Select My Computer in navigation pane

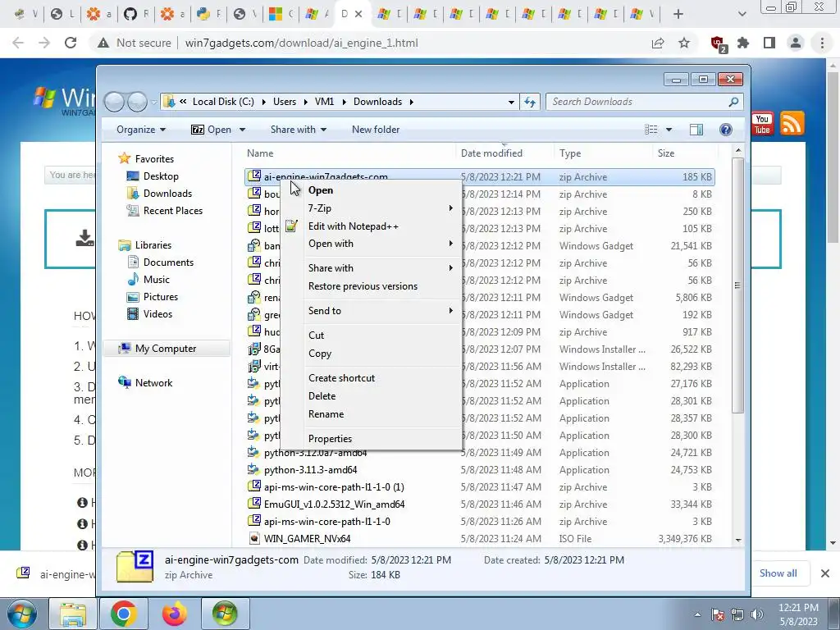click(x=166, y=349)
